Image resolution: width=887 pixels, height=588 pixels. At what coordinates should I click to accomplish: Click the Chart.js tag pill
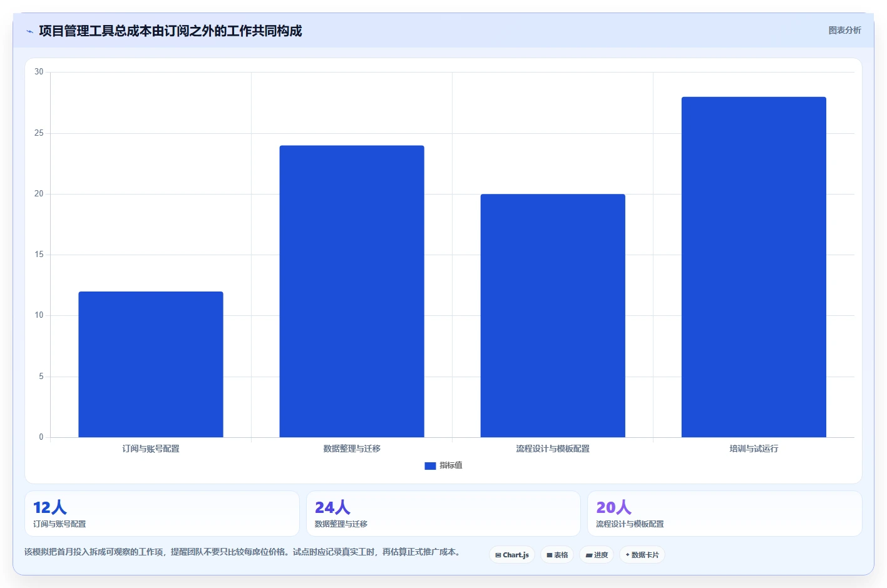click(x=512, y=555)
